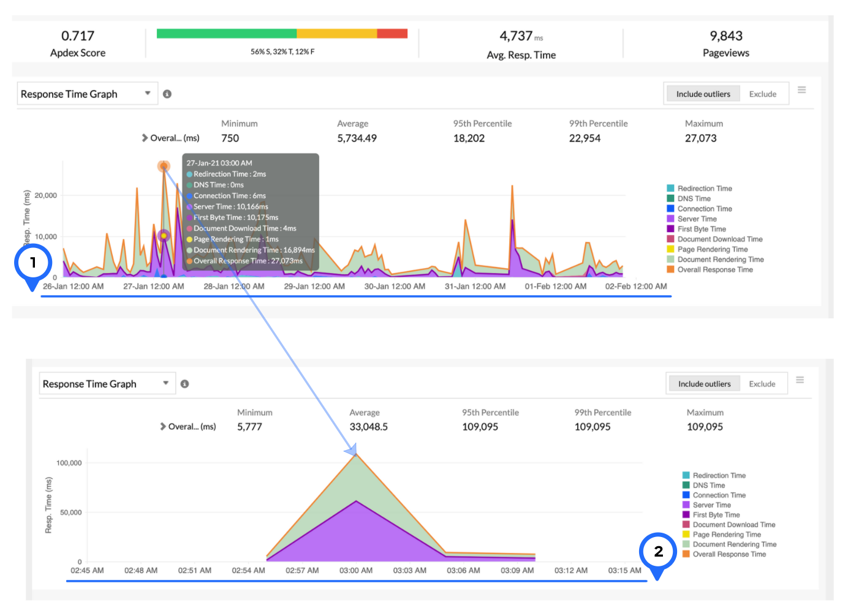Select Exclude outliers on bottom graph
Screen dimensions: 848x616
tap(762, 384)
